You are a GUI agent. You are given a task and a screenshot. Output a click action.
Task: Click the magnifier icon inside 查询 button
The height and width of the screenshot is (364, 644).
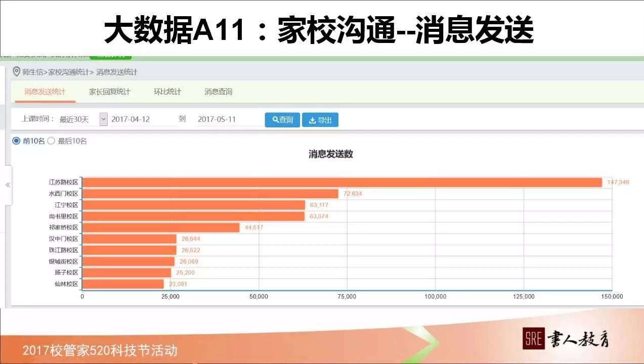tap(274, 120)
